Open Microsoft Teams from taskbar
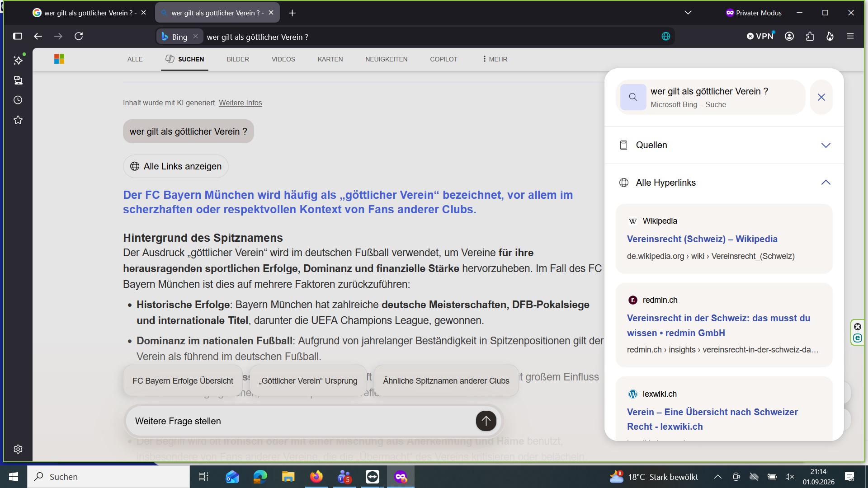Screen dimensions: 868x488 click(x=344, y=477)
